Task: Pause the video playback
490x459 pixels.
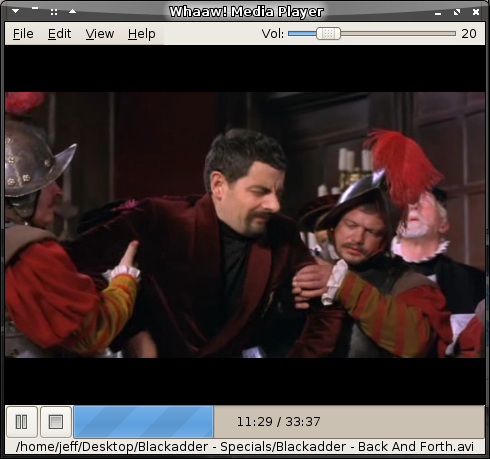Action: [22, 422]
